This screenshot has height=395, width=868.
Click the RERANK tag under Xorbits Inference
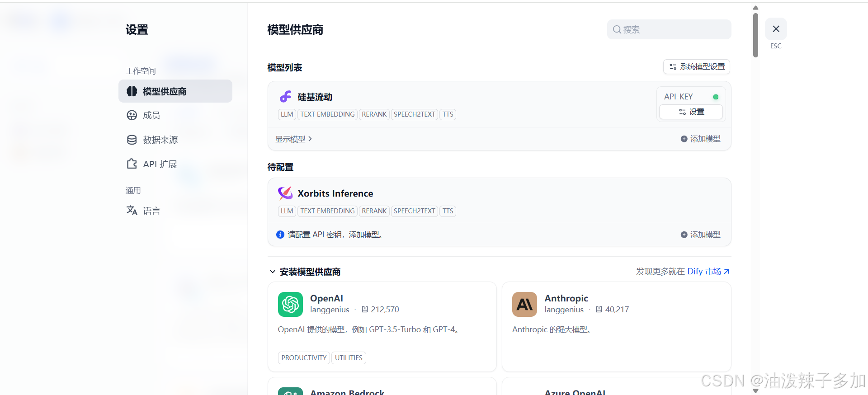pyautogui.click(x=374, y=211)
